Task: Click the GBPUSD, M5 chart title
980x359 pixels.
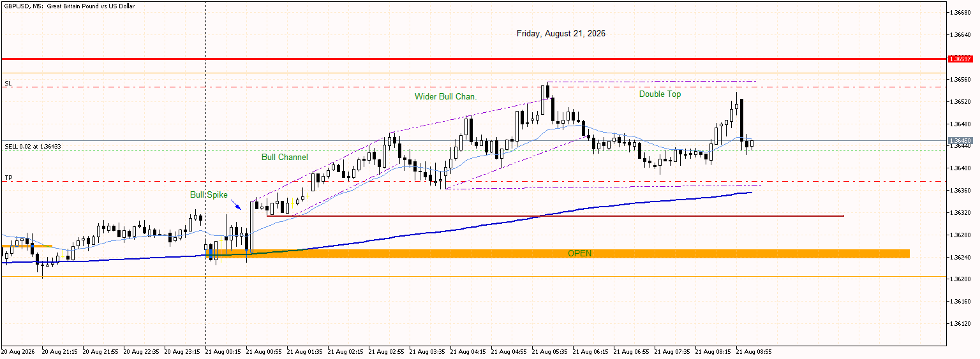Action: [x=79, y=5]
